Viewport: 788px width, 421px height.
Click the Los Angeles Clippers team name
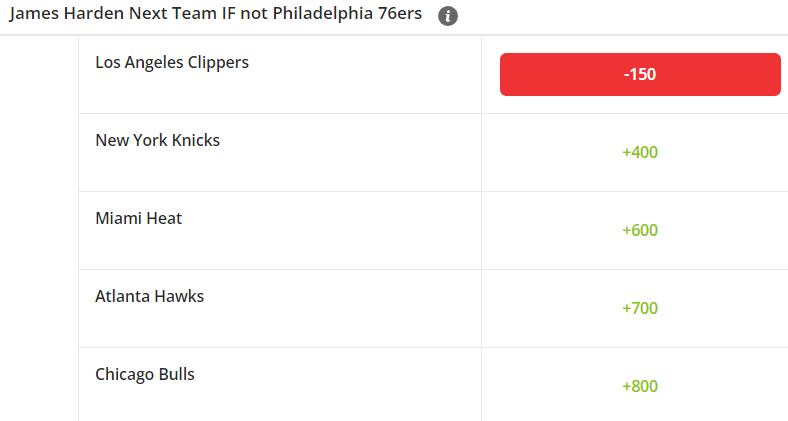(172, 62)
